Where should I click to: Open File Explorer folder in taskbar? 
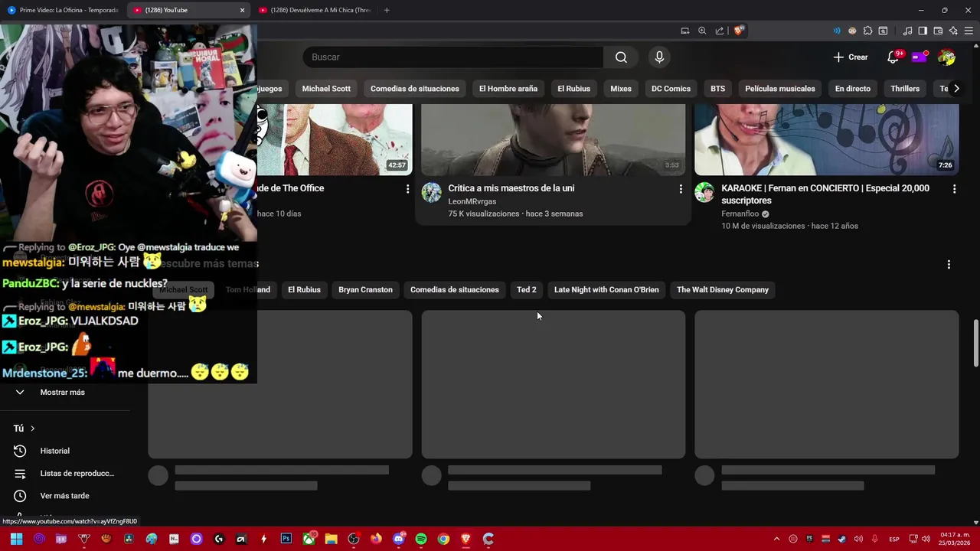[331, 539]
